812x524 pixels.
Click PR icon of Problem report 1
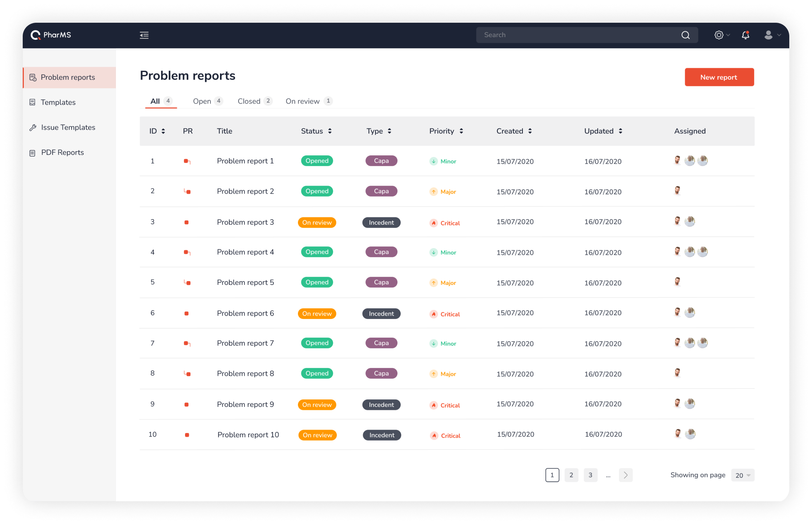(x=187, y=161)
